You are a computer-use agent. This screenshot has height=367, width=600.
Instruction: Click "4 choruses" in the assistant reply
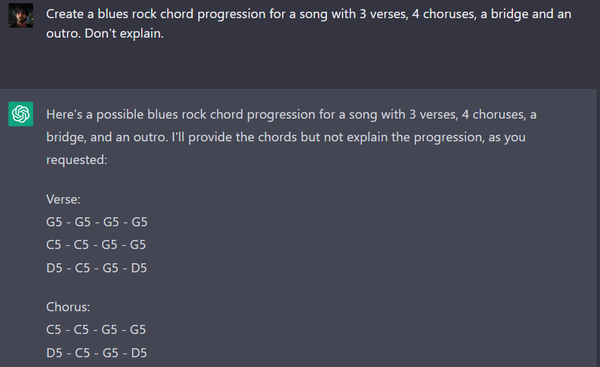(493, 114)
